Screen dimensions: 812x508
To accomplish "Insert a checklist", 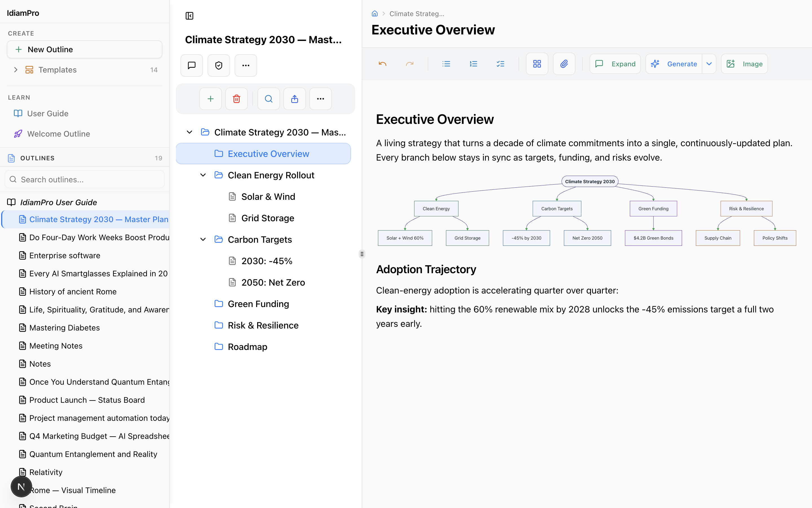I will pos(500,64).
